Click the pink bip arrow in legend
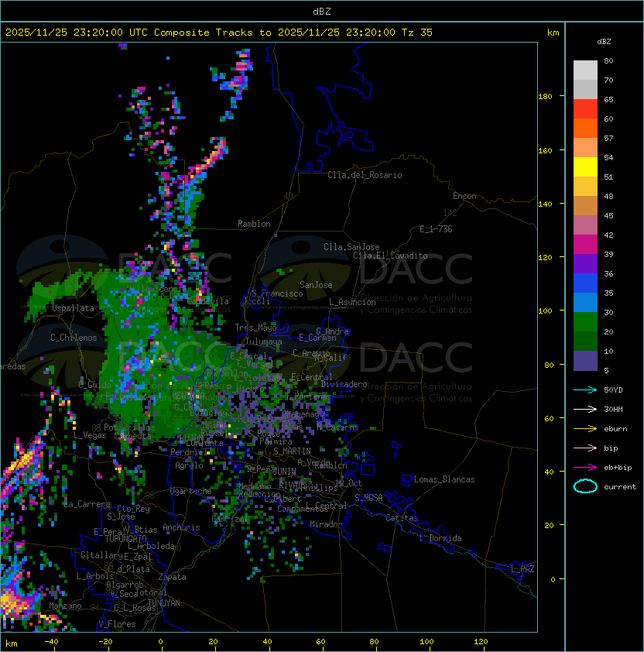644x652 pixels. pos(585,448)
